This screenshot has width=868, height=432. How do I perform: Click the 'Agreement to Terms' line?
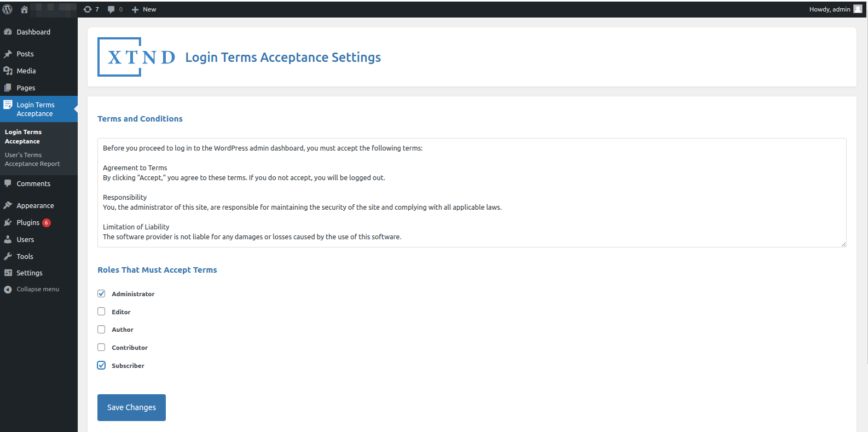135,168
